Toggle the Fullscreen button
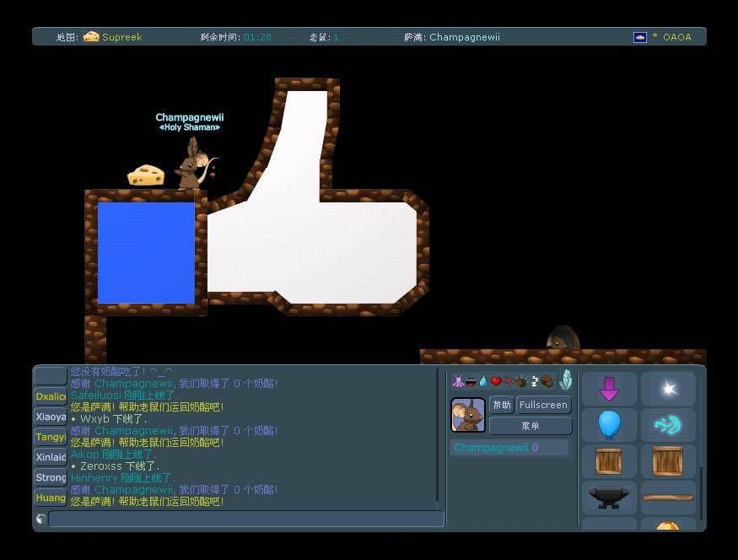The height and width of the screenshot is (560, 738). click(x=544, y=405)
